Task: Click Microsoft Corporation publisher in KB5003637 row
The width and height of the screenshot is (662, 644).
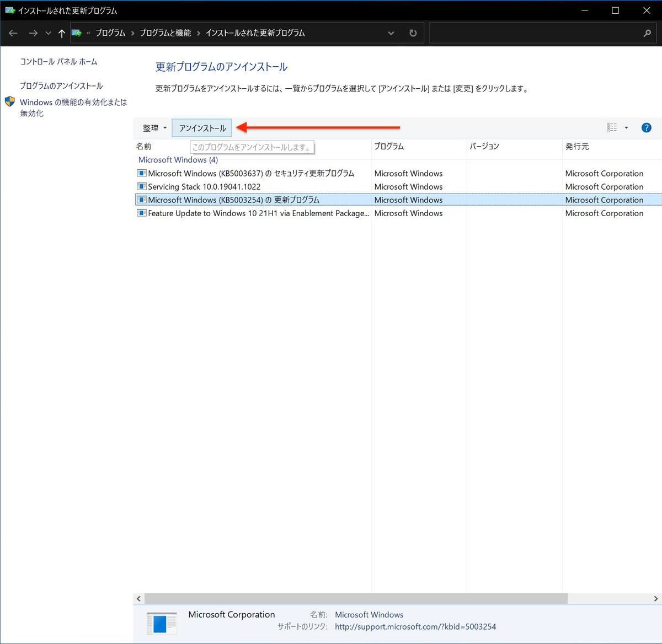Action: pos(604,173)
